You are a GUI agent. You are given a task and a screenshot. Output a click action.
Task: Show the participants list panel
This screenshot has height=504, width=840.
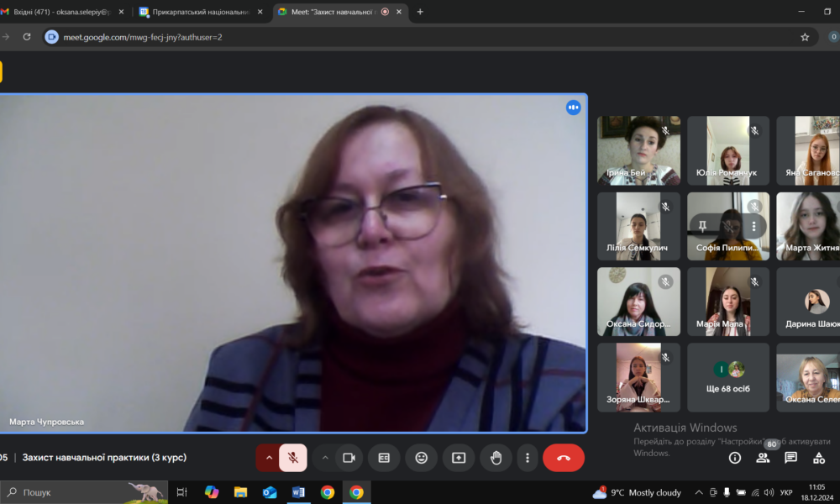pyautogui.click(x=763, y=458)
